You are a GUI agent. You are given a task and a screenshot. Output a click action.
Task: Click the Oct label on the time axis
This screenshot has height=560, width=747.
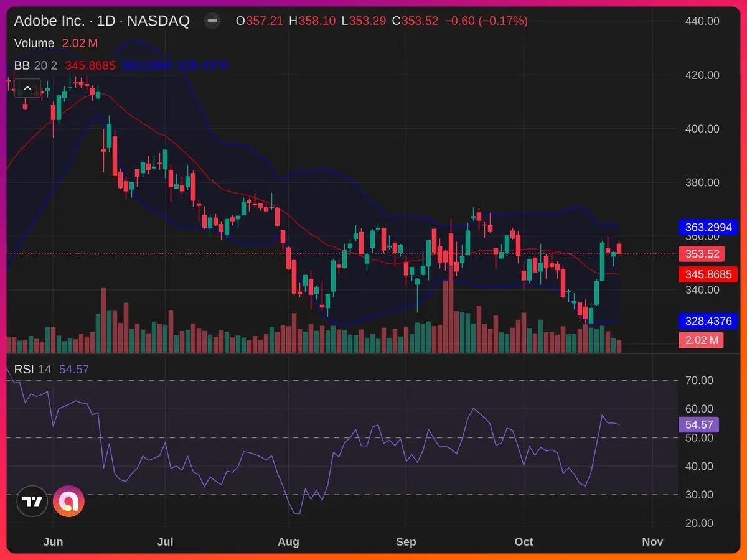pos(524,542)
